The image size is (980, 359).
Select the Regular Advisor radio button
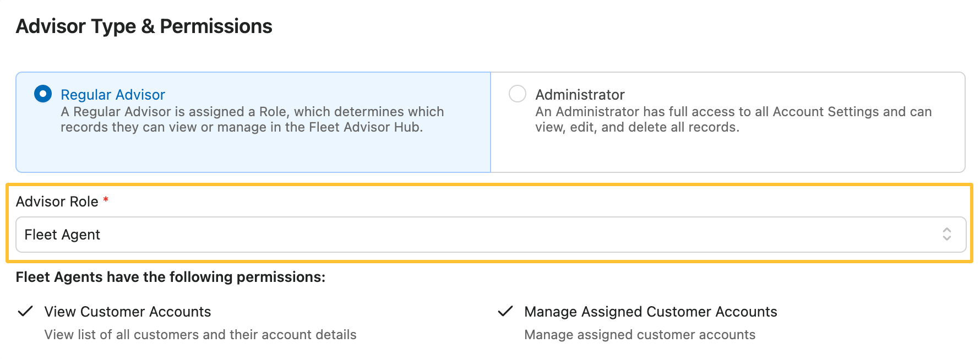[x=43, y=94]
